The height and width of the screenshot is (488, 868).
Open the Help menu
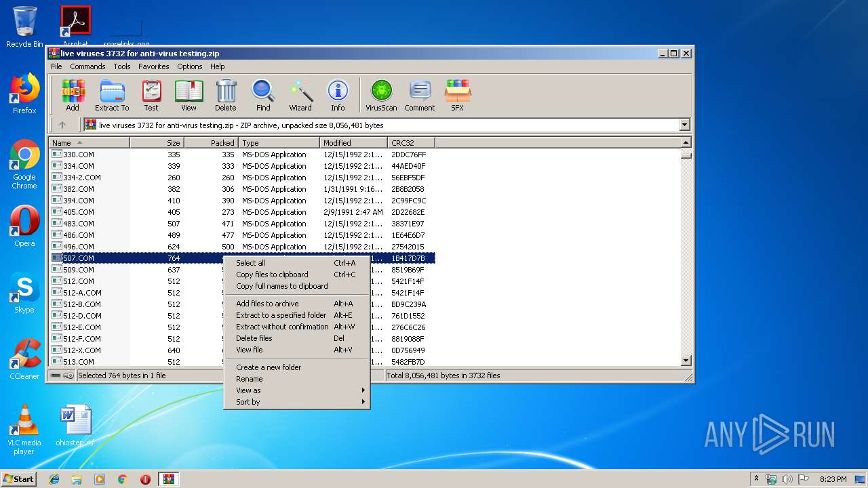(x=217, y=66)
